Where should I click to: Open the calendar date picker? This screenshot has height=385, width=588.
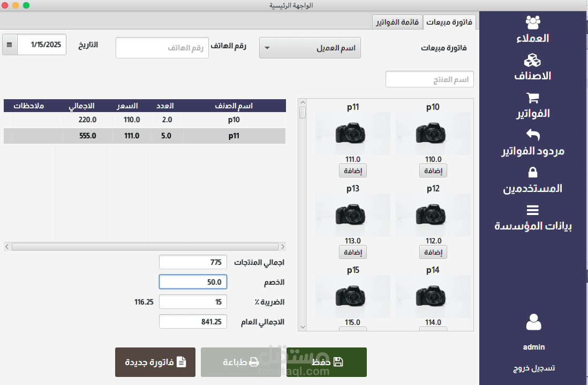pyautogui.click(x=9, y=45)
